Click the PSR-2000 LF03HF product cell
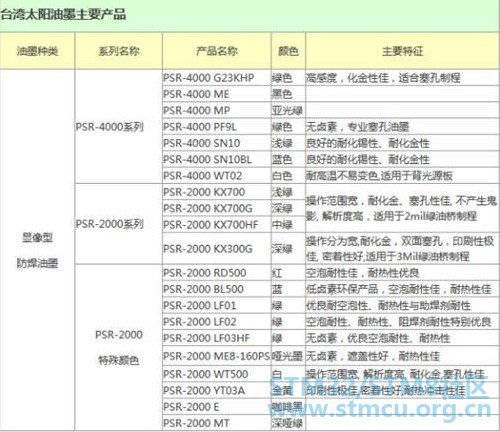Image resolution: width=500 pixels, height=432 pixels. [217, 338]
